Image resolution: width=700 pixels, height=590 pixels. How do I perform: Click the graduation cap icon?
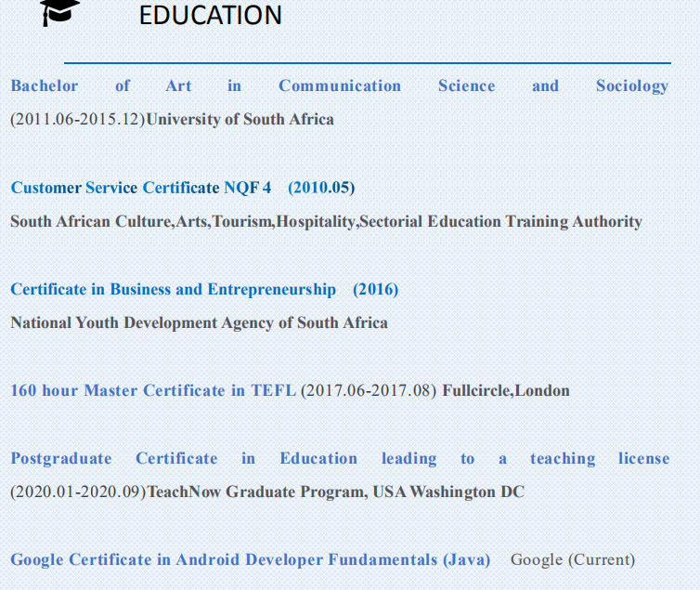click(60, 12)
